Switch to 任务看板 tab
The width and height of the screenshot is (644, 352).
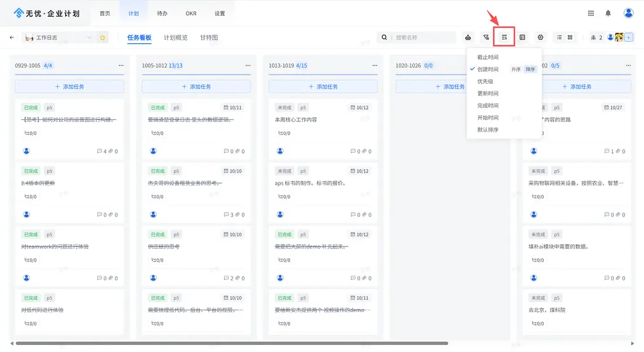(x=139, y=38)
